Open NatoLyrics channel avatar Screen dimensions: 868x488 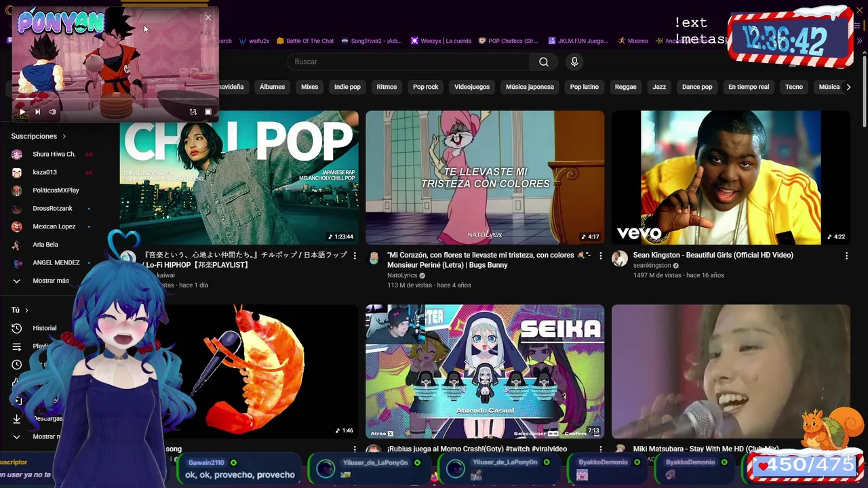(374, 258)
